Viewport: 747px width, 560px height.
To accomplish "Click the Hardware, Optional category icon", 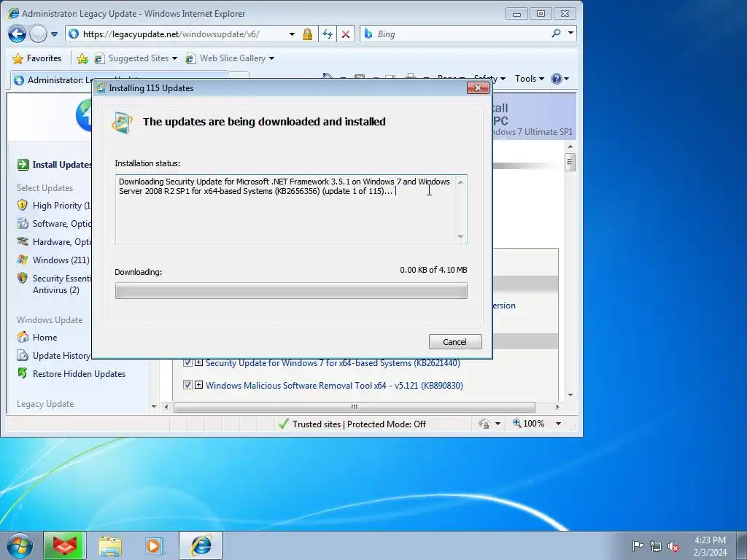I will point(23,241).
